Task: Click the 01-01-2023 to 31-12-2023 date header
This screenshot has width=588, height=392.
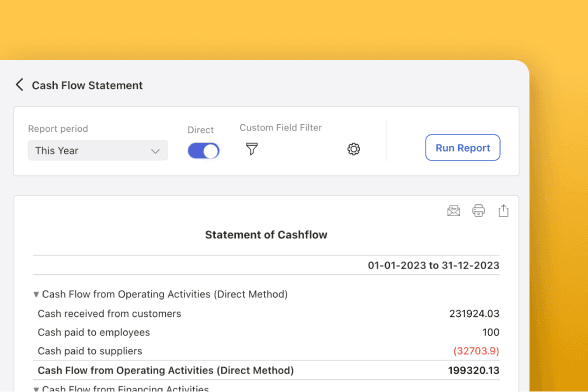Action: [x=434, y=266]
